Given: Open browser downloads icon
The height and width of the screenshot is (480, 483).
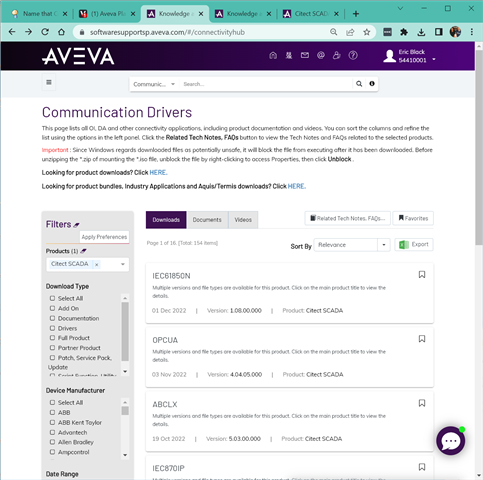Looking at the screenshot, I should [421, 32].
